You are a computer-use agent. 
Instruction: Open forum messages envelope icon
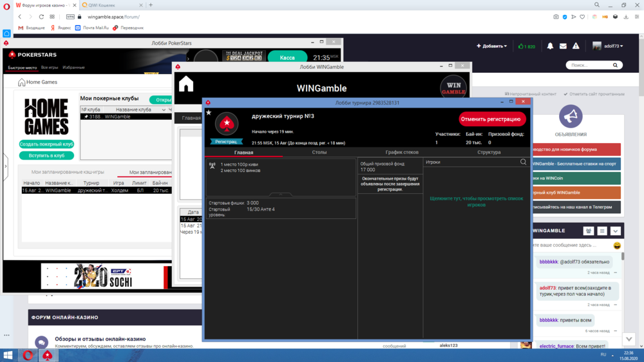pyautogui.click(x=563, y=46)
